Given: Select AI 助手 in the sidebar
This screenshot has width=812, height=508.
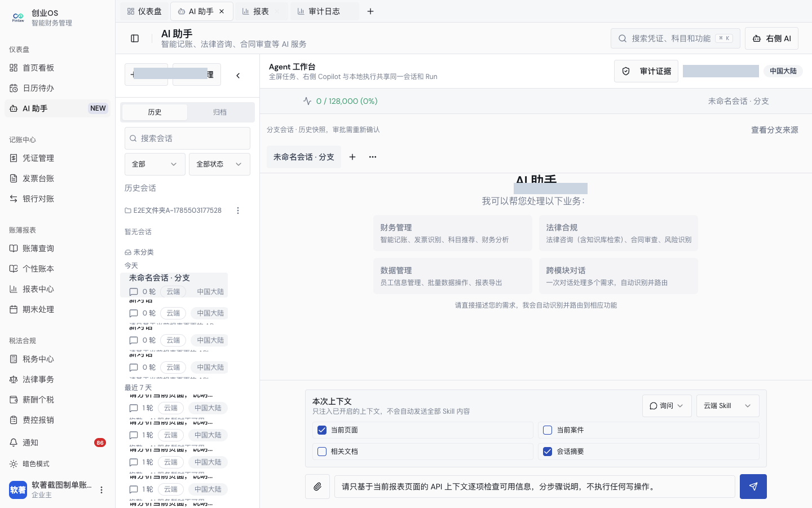Looking at the screenshot, I should pos(58,108).
